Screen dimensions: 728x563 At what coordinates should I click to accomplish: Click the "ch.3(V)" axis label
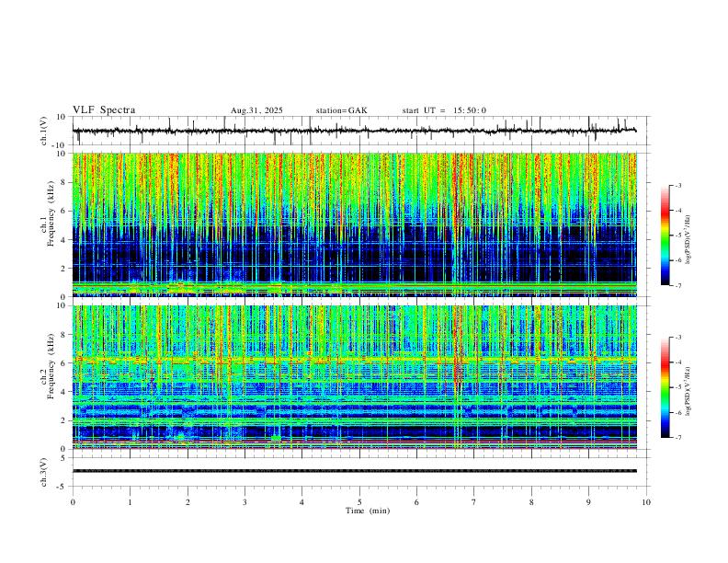pos(44,472)
